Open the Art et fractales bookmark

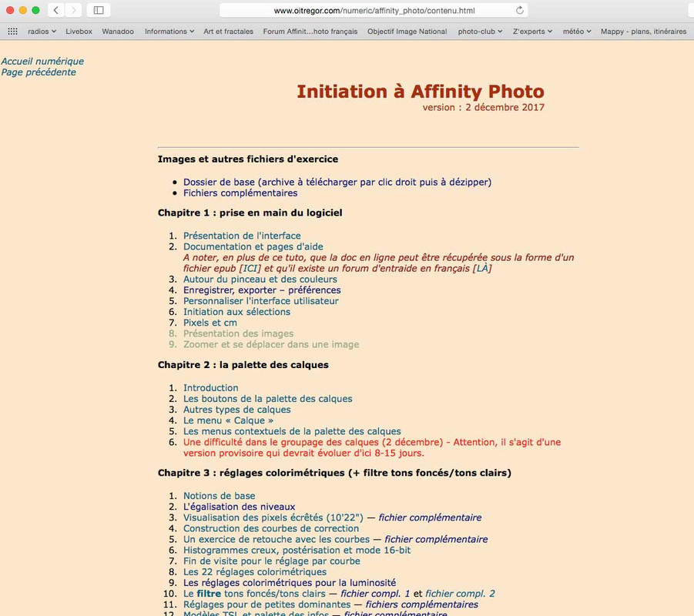coord(229,32)
